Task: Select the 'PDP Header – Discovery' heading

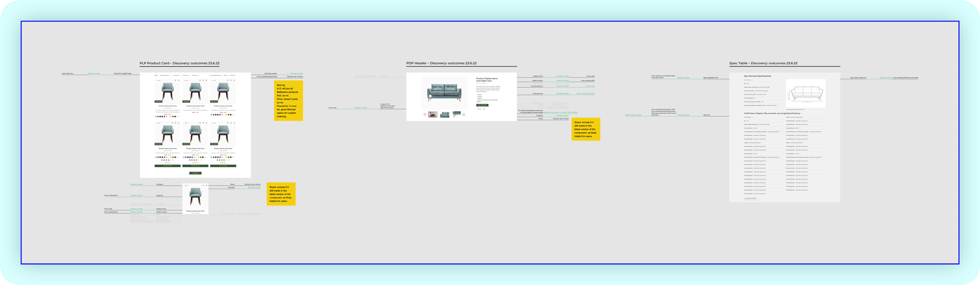Action: (441, 63)
